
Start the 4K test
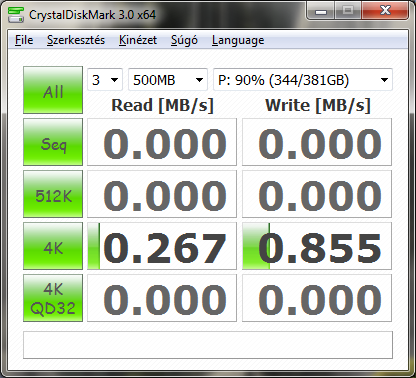(53, 246)
